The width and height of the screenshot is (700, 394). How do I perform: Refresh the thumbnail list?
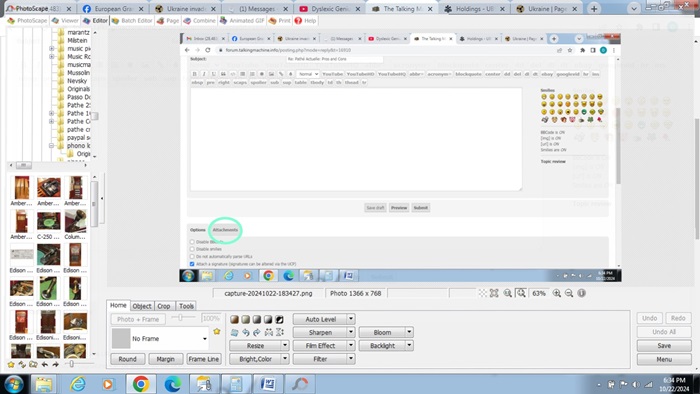22,365
